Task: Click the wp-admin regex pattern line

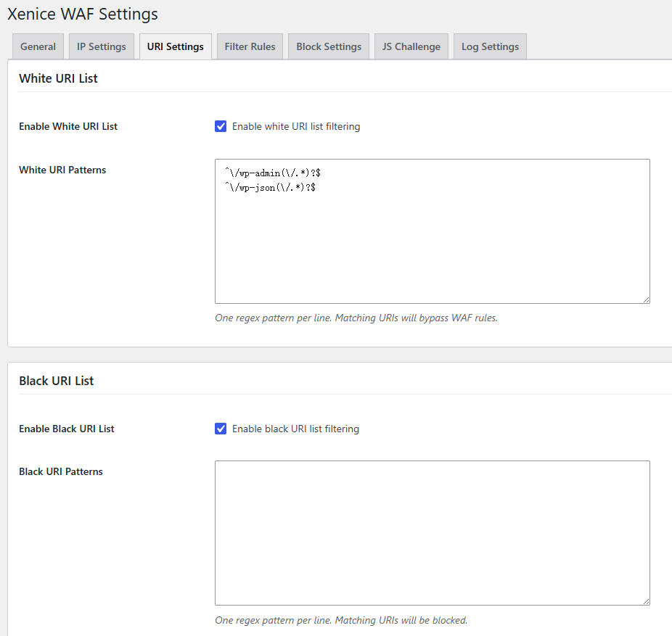Action: 273,173
